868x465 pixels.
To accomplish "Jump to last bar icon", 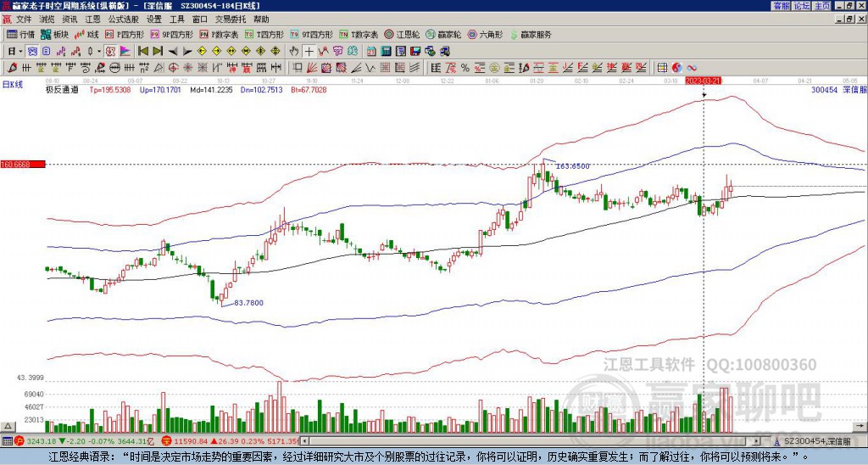I will click(158, 52).
